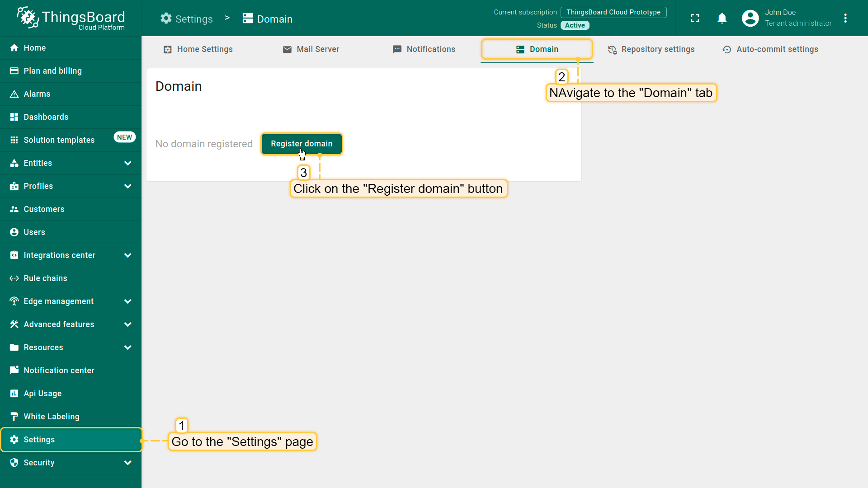Open White Labeling in the sidebar
The height and width of the screenshot is (488, 868).
click(71, 417)
